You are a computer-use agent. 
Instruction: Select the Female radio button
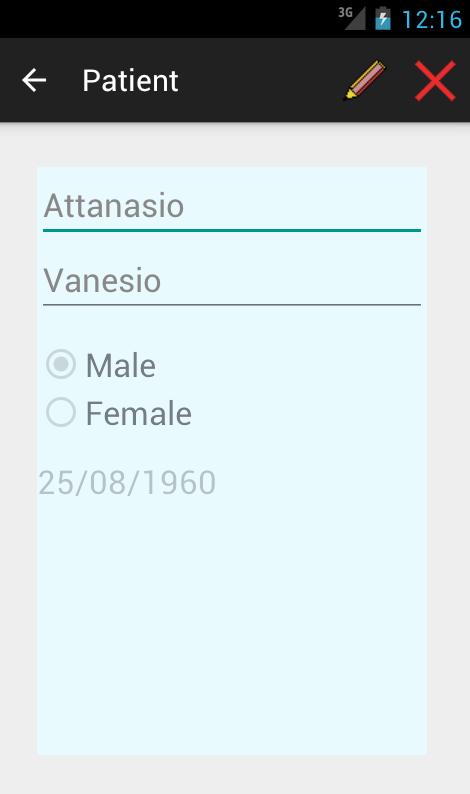coord(61,412)
